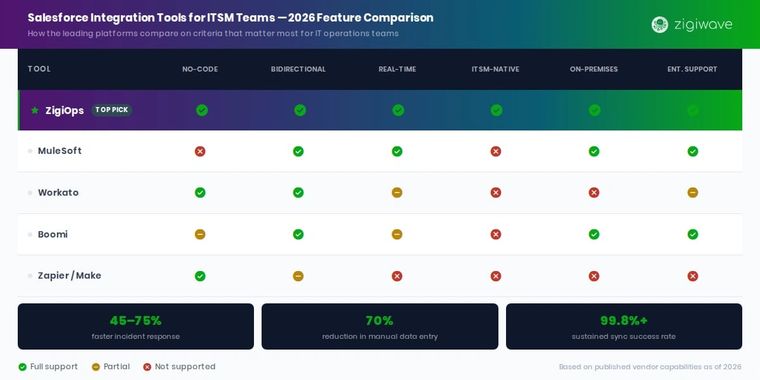Click MuleSoft Real-Time green check icon
760x380 pixels.
[x=397, y=152]
